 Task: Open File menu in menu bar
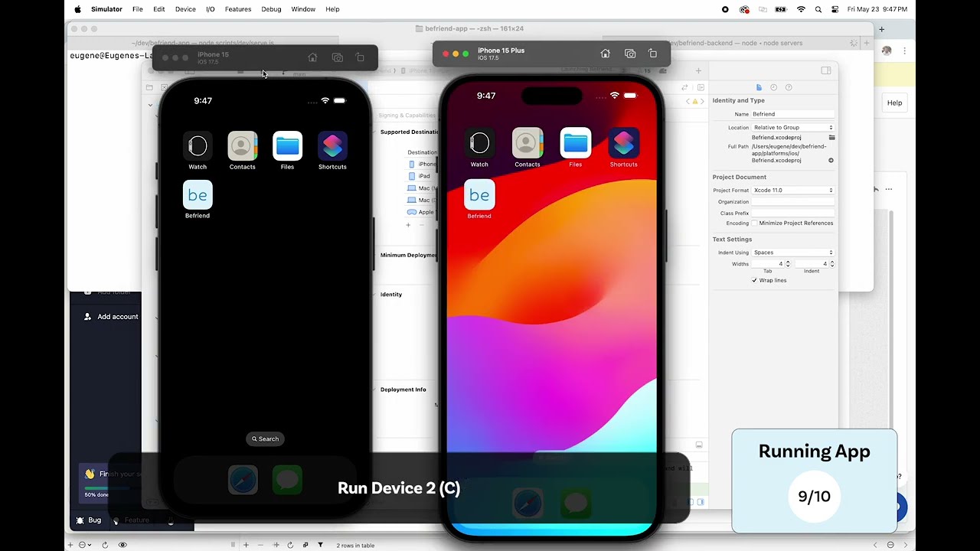(x=138, y=9)
